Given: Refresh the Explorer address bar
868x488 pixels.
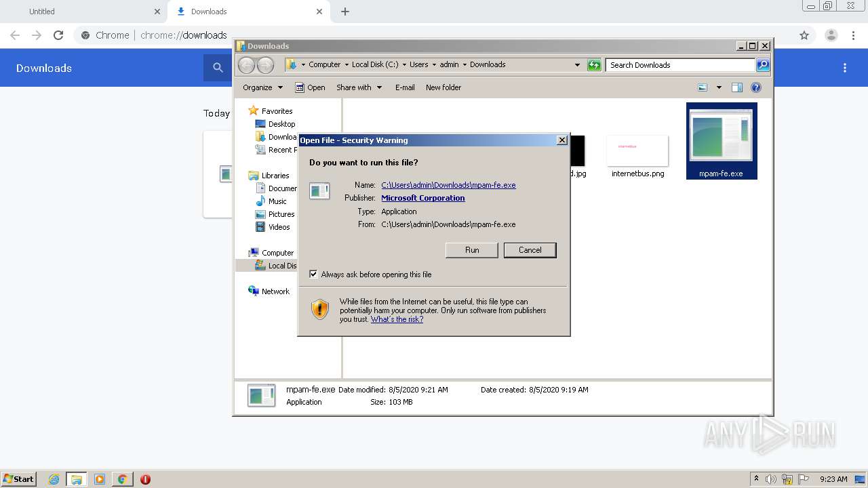Looking at the screenshot, I should [594, 65].
